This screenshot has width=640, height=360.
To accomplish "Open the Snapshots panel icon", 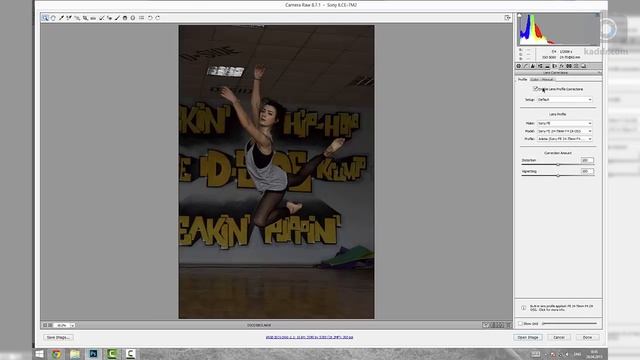I will (x=583, y=66).
